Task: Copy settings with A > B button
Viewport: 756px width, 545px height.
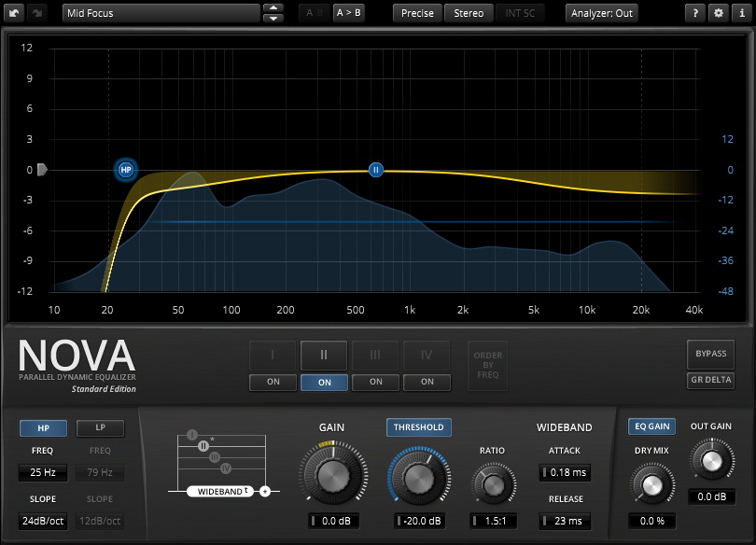Action: pos(348,13)
